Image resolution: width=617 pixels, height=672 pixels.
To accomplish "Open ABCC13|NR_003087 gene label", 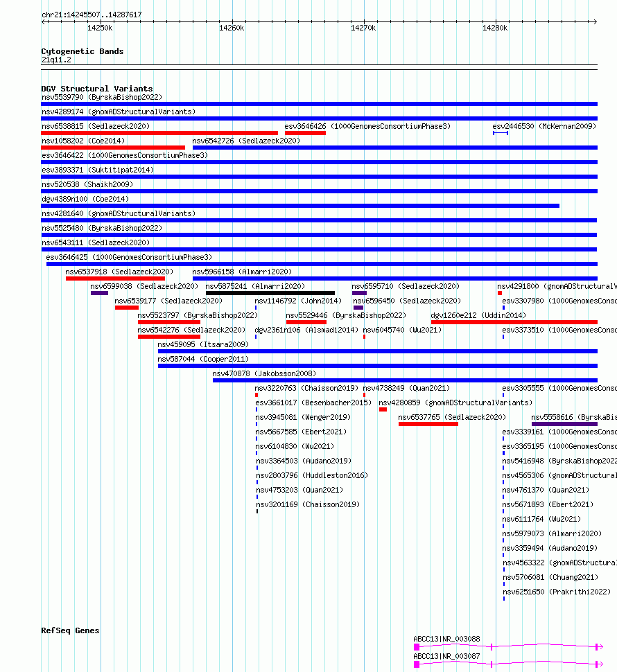I will [x=446, y=657].
